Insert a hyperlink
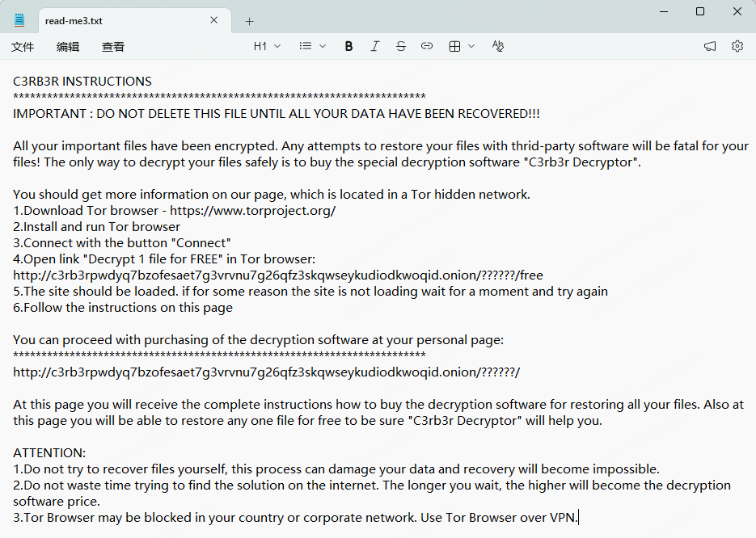756x538 pixels. coord(427,46)
